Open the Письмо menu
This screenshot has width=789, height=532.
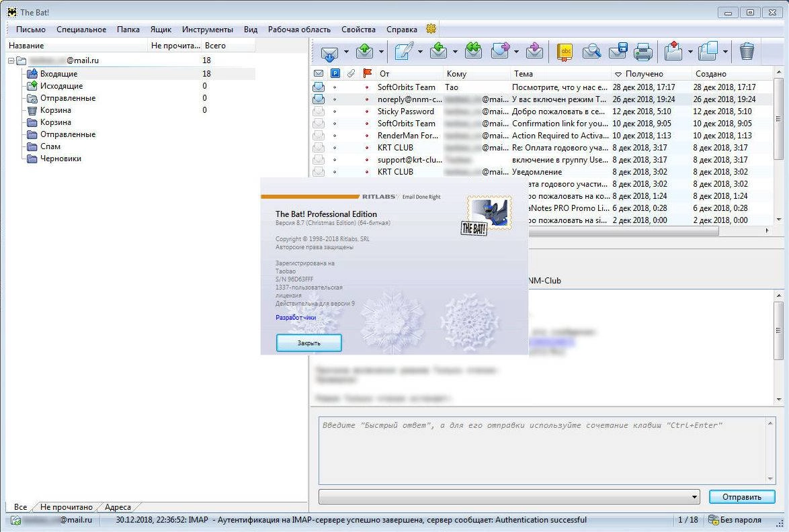[x=31, y=29]
